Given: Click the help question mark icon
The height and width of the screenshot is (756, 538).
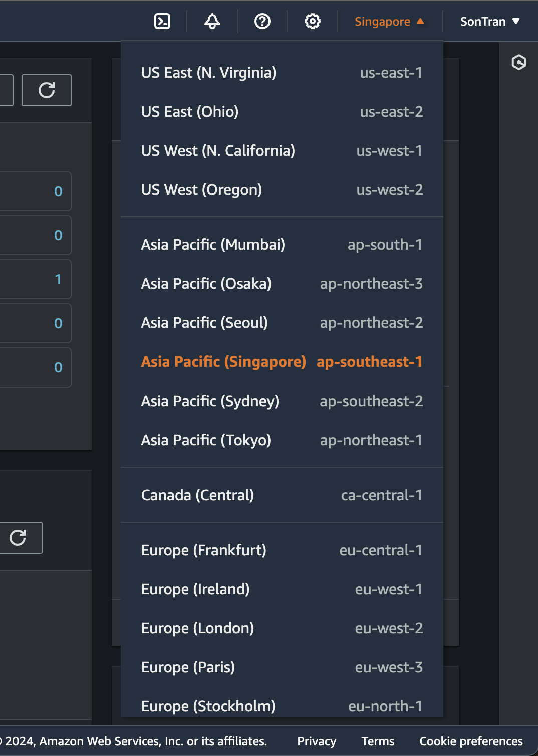Looking at the screenshot, I should [x=262, y=21].
